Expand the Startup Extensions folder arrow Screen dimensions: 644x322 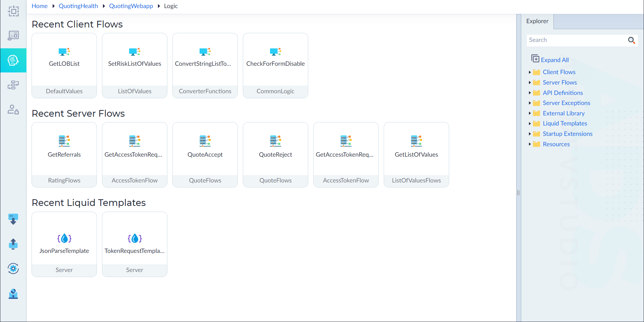coord(530,134)
